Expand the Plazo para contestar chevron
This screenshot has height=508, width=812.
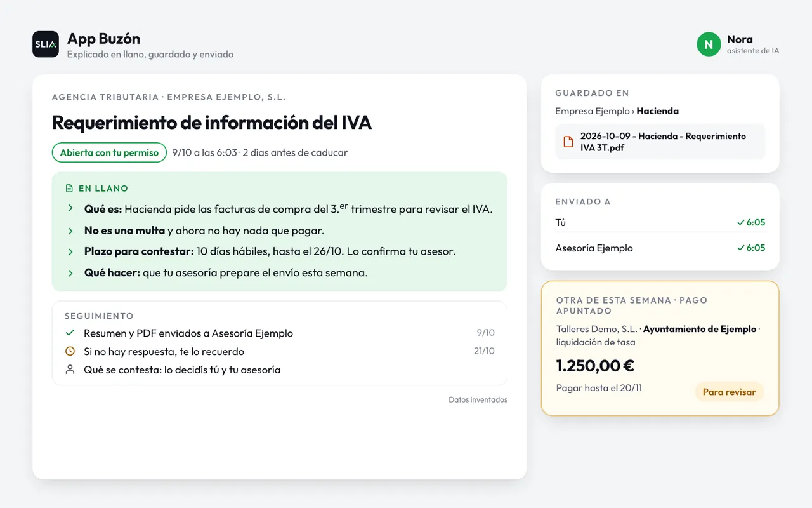[70, 251]
